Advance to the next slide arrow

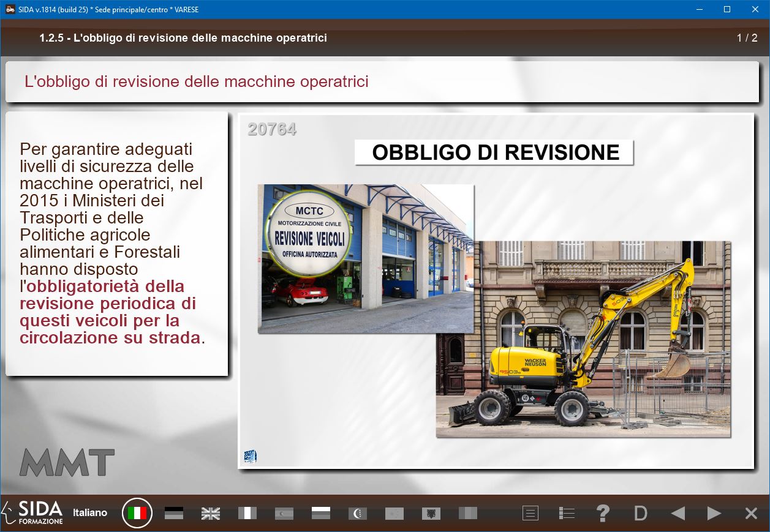click(714, 513)
